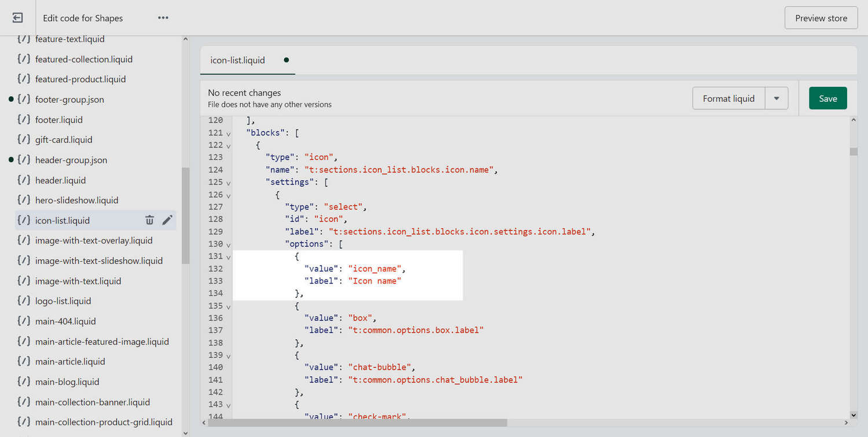This screenshot has height=437, width=868.
Task: Click file icon beside image-with-text-overlay.liquid
Action: pyautogui.click(x=24, y=240)
